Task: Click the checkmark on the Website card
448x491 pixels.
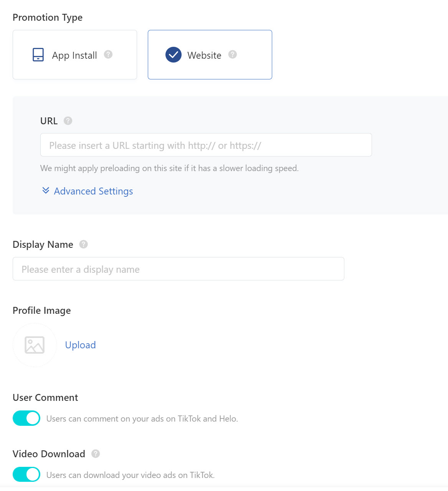Action: (x=173, y=55)
